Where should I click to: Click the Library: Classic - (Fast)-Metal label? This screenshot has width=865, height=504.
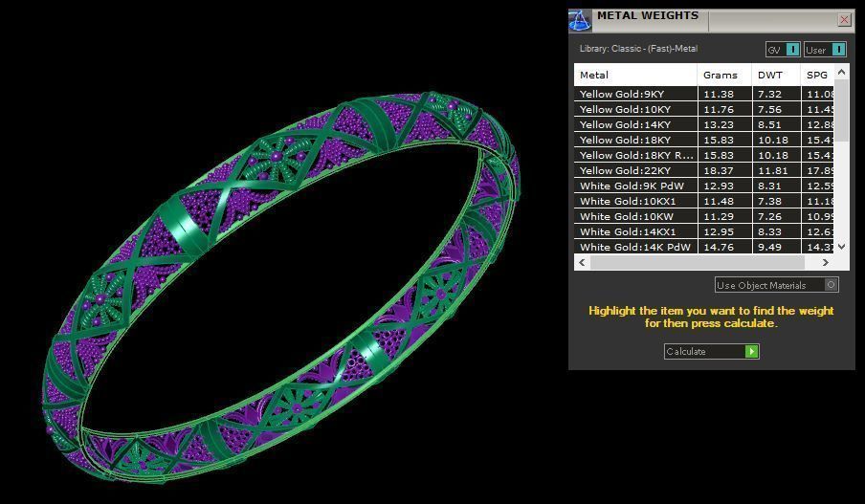click(638, 49)
